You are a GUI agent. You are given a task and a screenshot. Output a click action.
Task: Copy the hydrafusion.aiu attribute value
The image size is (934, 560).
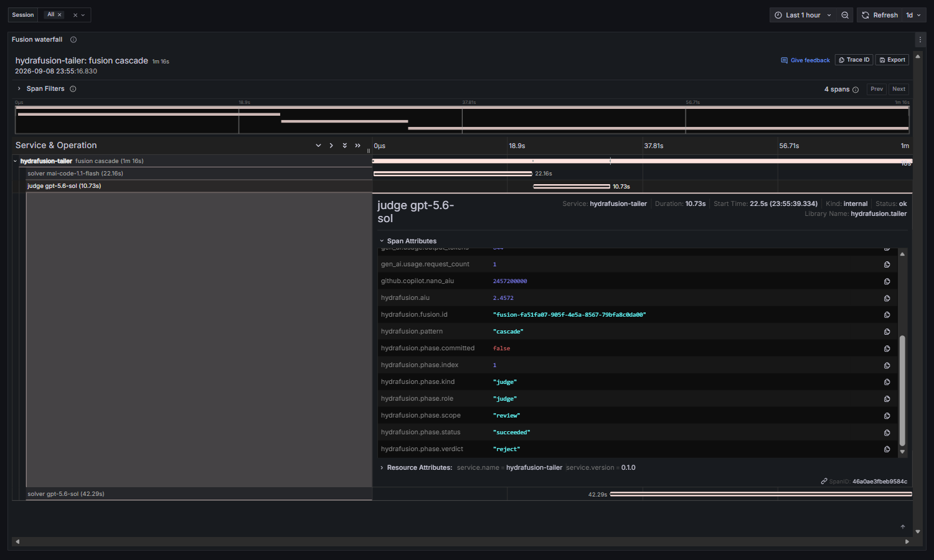tap(887, 298)
